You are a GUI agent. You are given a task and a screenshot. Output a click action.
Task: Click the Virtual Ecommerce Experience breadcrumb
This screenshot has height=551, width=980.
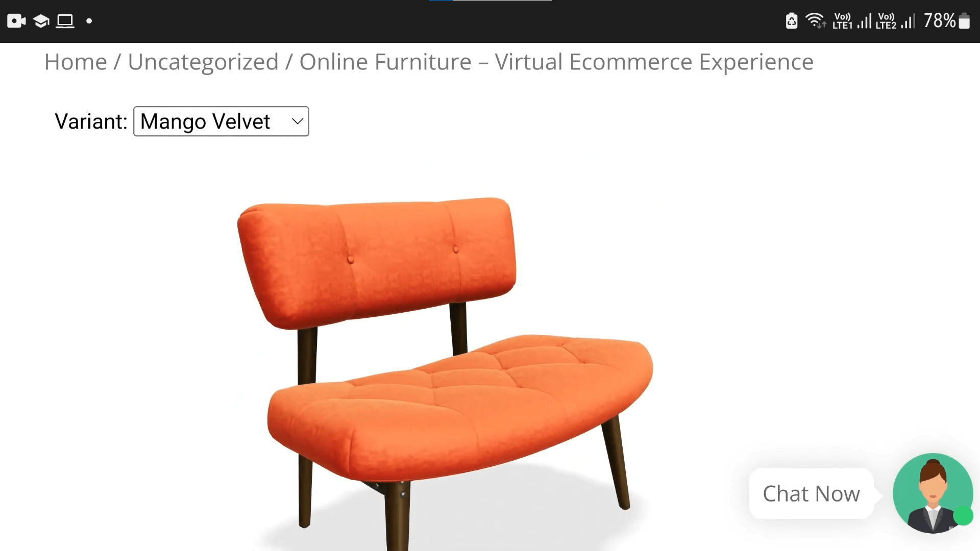(x=556, y=61)
